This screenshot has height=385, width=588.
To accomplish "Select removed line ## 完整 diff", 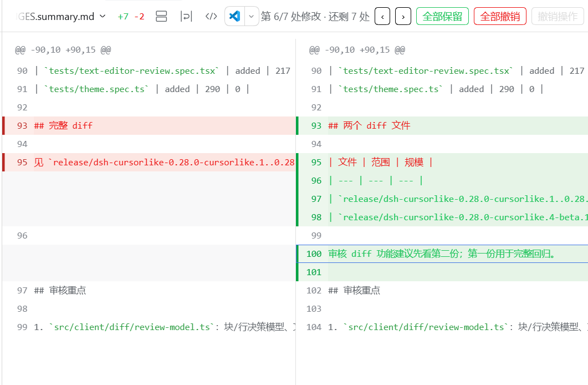I will 149,125.
